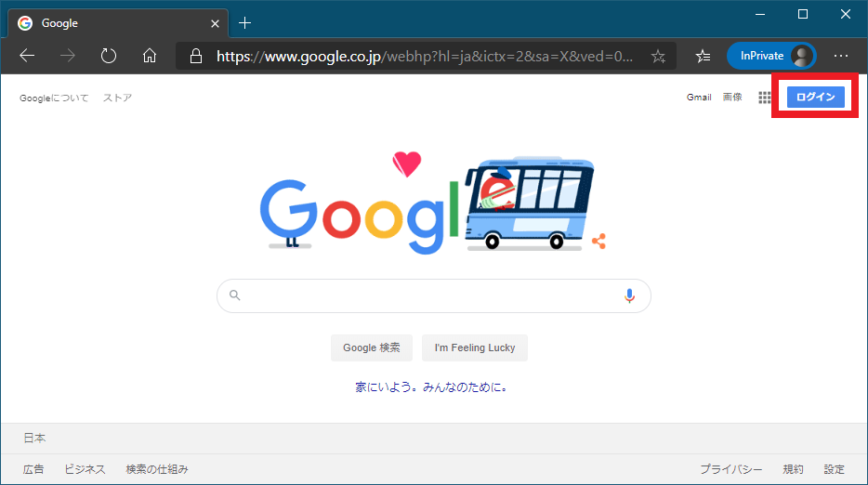Open the 画像 images link
868x485 pixels.
(x=731, y=98)
